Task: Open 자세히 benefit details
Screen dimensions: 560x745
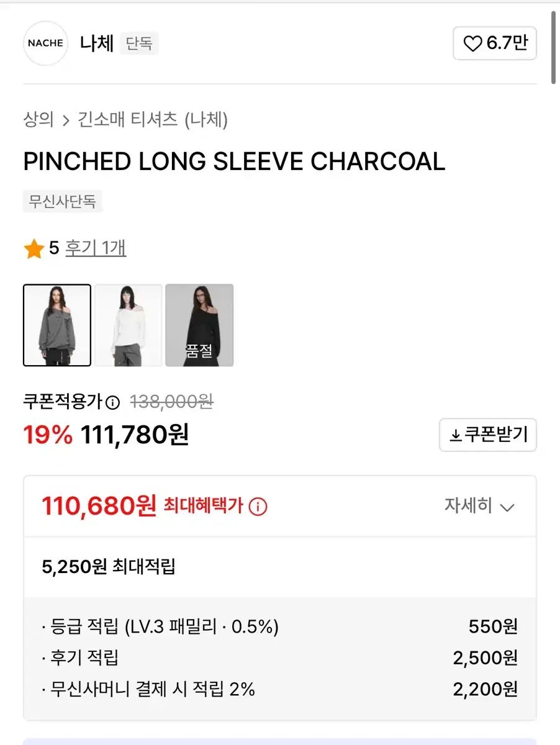Action: [x=468, y=506]
